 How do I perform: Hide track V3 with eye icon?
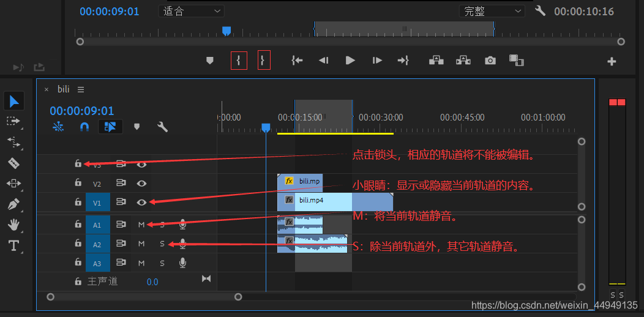[x=141, y=164]
